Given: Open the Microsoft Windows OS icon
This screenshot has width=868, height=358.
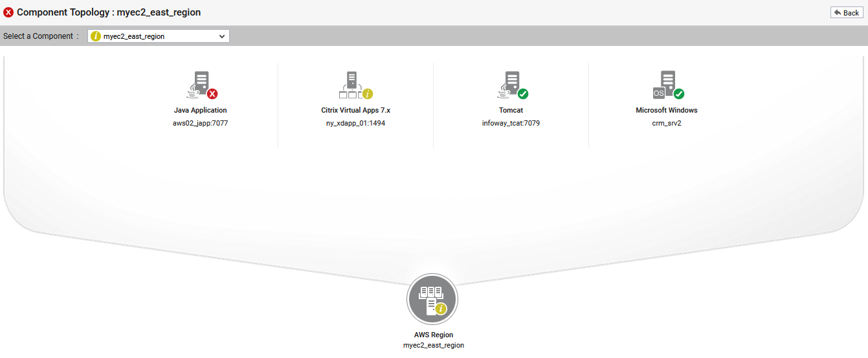Looking at the screenshot, I should [668, 85].
